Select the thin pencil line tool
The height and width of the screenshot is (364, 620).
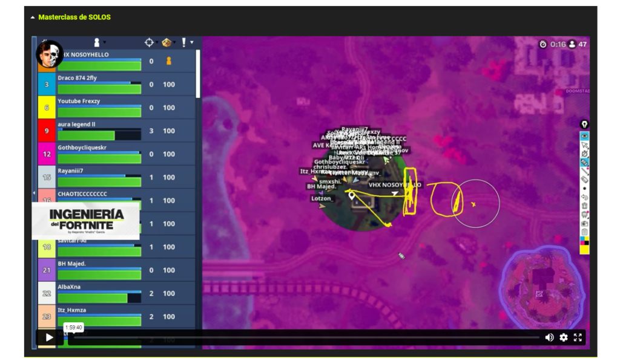click(x=584, y=171)
